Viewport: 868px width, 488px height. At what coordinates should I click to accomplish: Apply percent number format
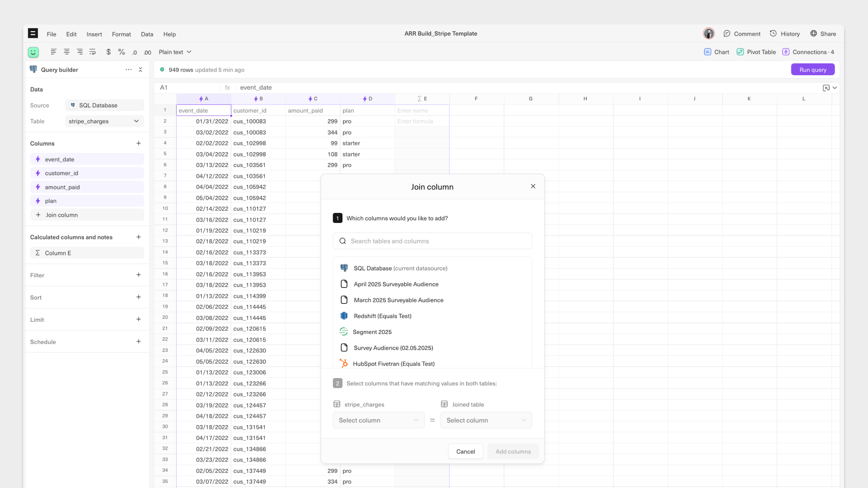(x=122, y=52)
